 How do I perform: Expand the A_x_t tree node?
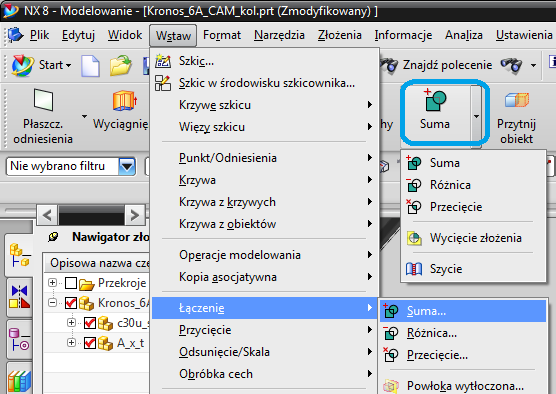click(71, 343)
